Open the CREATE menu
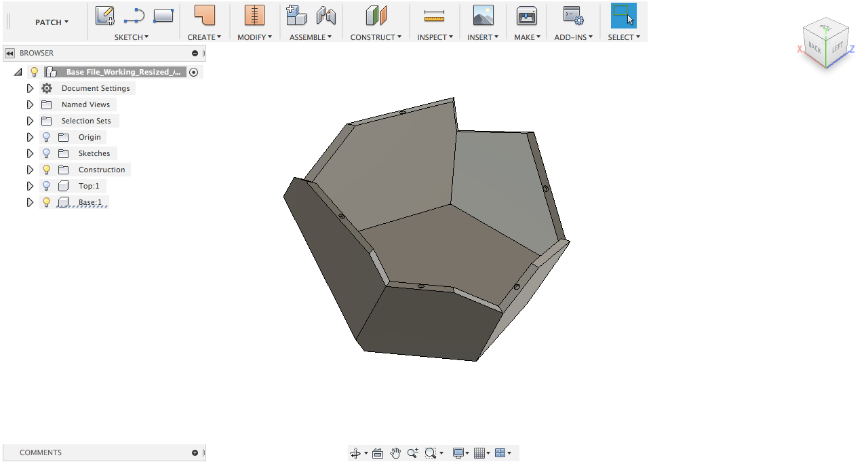Image resolution: width=868 pixels, height=464 pixels. coord(204,37)
